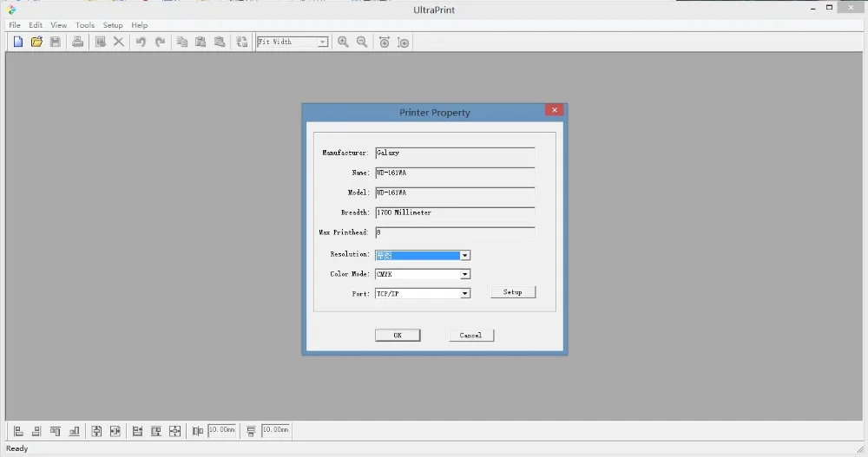Click the Name input field
868x457 pixels.
pyautogui.click(x=455, y=173)
